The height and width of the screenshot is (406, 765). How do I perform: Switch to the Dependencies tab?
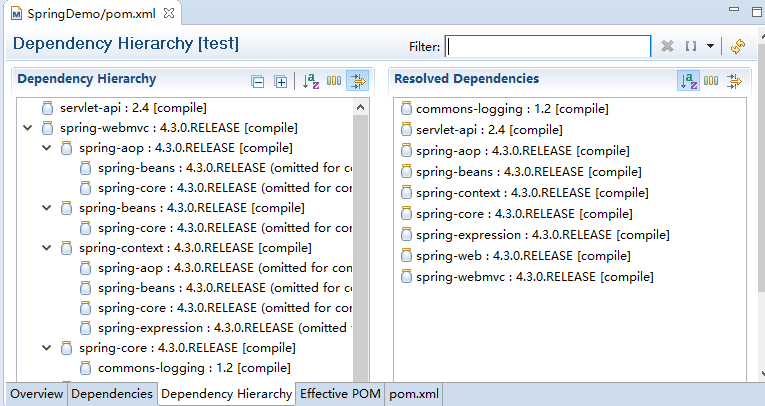tap(112, 394)
